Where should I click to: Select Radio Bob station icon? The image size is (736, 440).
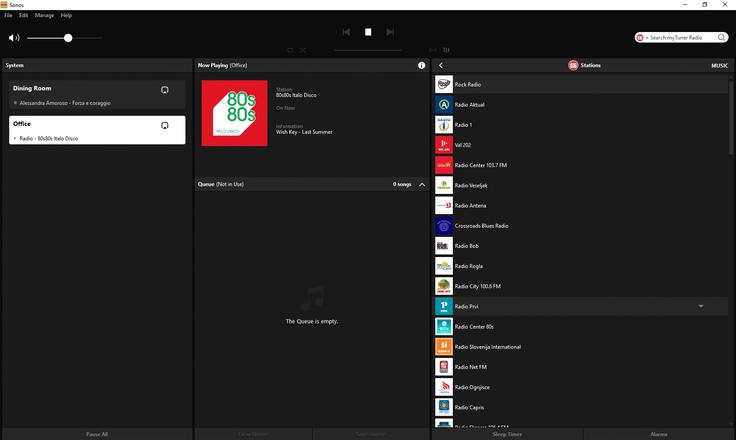(444, 246)
